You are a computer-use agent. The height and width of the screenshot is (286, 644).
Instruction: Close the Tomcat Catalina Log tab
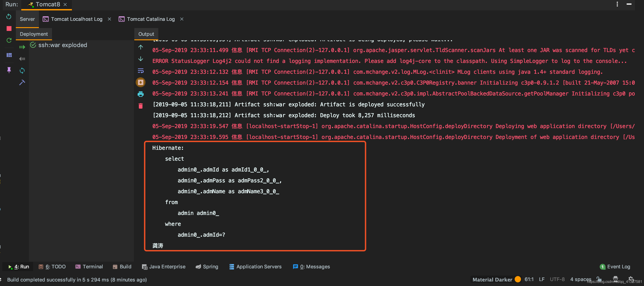pyautogui.click(x=182, y=19)
